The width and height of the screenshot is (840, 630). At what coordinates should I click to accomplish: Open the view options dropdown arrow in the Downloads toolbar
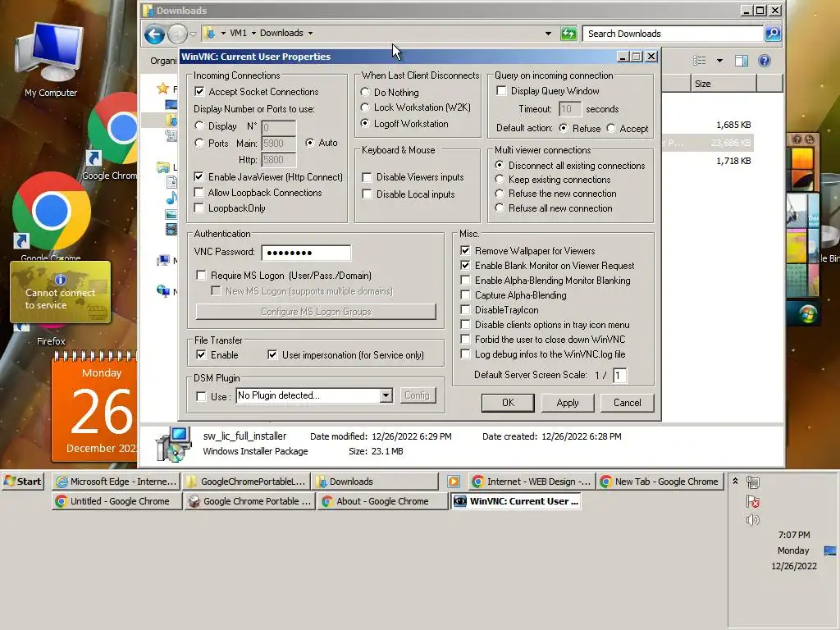pyautogui.click(x=719, y=61)
